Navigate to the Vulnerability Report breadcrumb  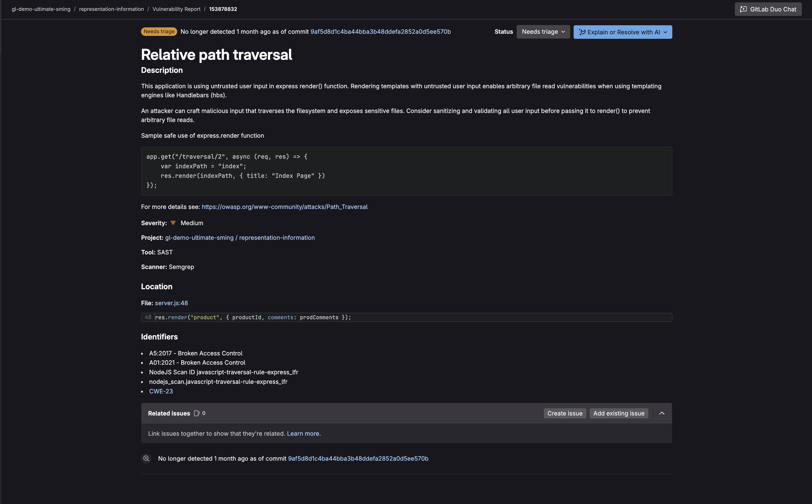(x=176, y=9)
